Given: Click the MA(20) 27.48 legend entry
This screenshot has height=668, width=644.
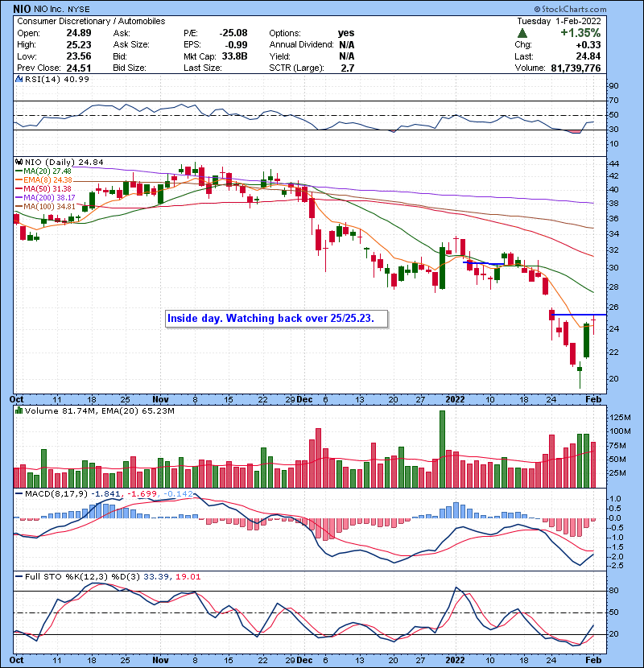Looking at the screenshot, I should pos(43,171).
